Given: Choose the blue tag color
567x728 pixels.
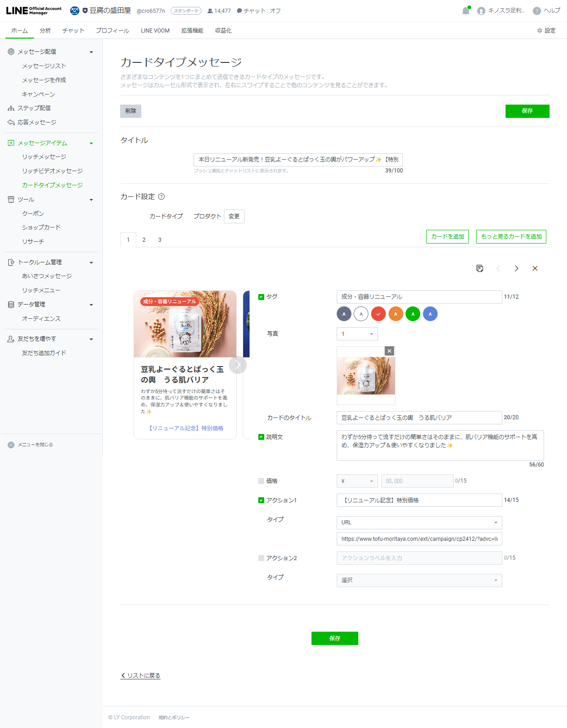Looking at the screenshot, I should 430,314.
